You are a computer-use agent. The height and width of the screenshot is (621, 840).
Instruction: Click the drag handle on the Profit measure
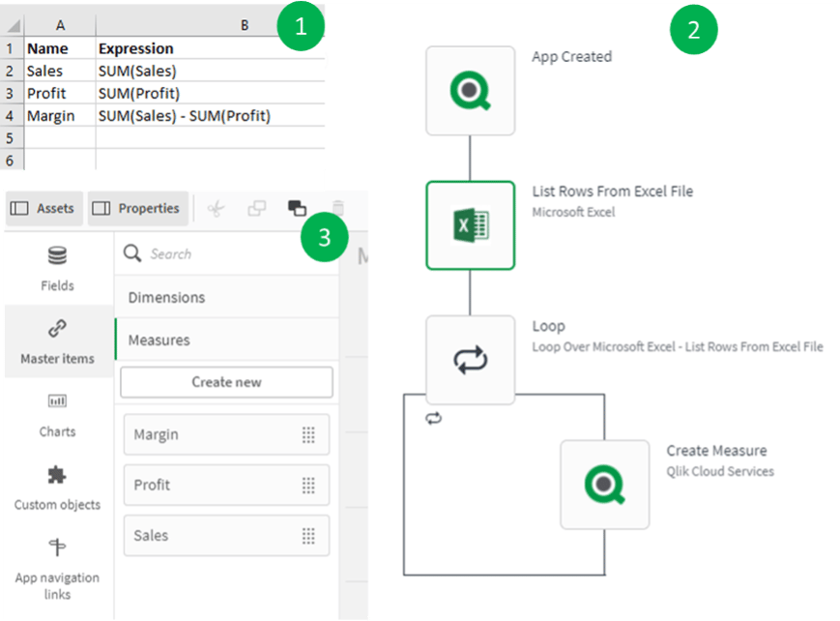pyautogui.click(x=308, y=486)
